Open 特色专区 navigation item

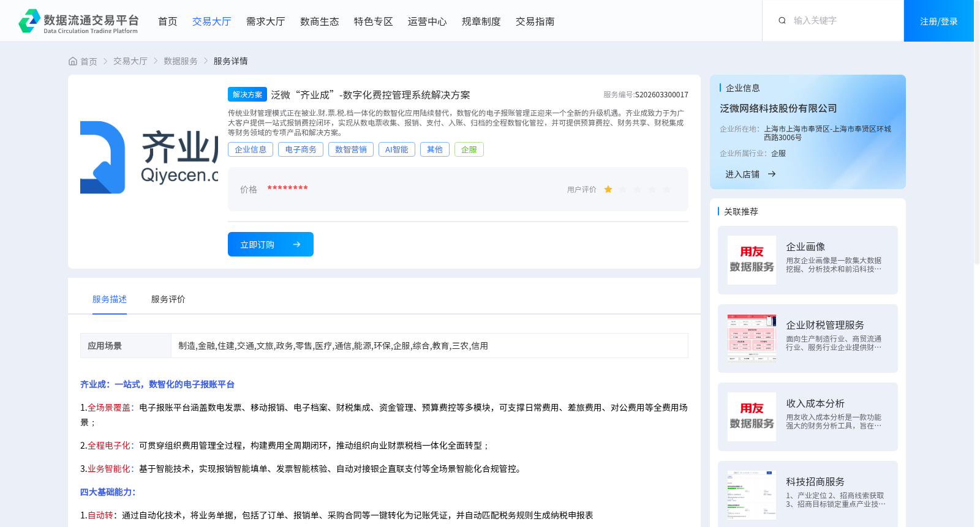pos(373,21)
